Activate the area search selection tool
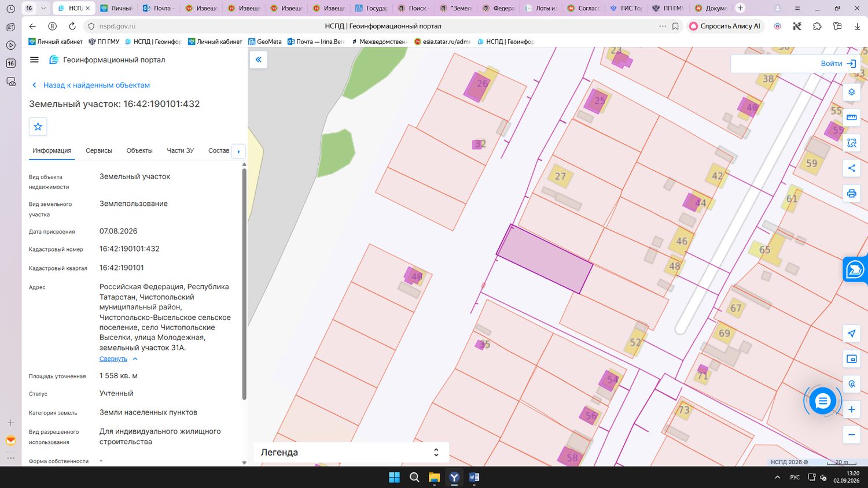The image size is (868, 488). [x=851, y=143]
